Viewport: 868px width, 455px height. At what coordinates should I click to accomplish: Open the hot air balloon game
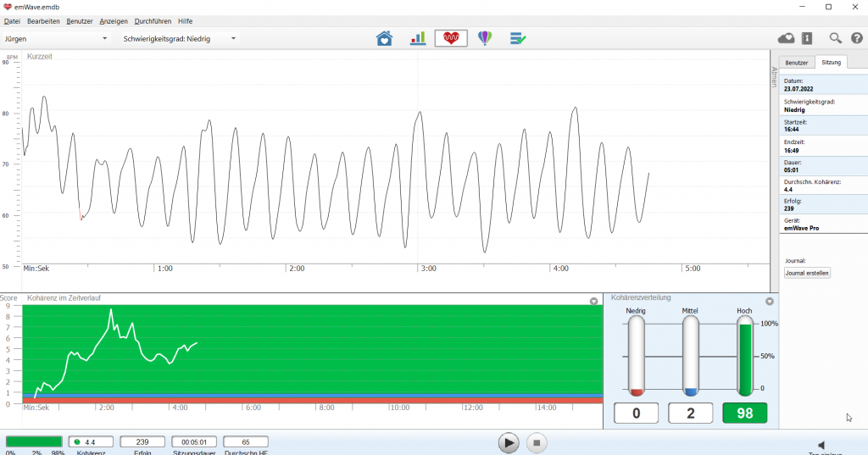click(x=484, y=38)
